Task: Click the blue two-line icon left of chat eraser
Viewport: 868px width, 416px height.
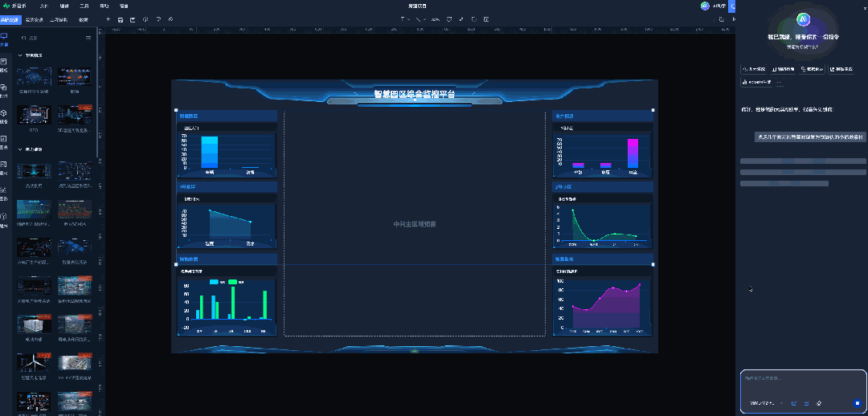Action: (807, 402)
